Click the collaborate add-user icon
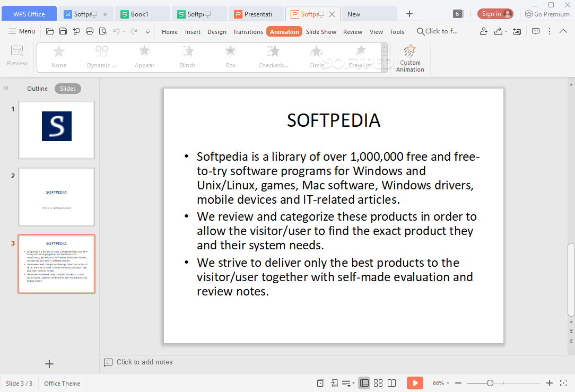575x392 pixels. pos(483,31)
